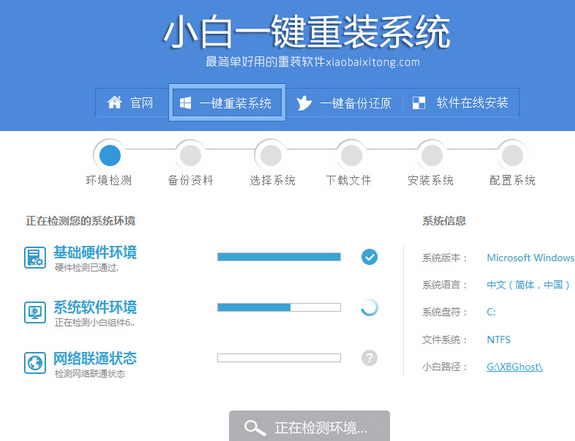Screen dimensions: 575x441
Task: Select the 安装系统 step circle
Action: click(x=432, y=155)
